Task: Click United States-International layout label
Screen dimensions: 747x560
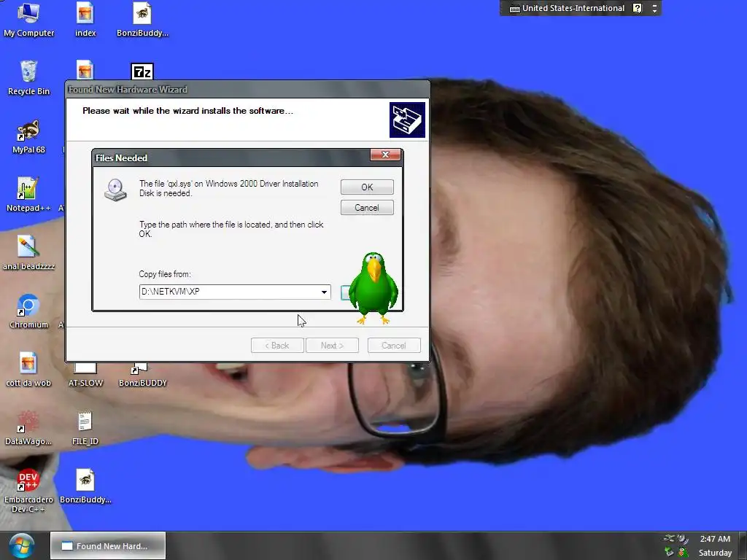Action: pyautogui.click(x=573, y=8)
